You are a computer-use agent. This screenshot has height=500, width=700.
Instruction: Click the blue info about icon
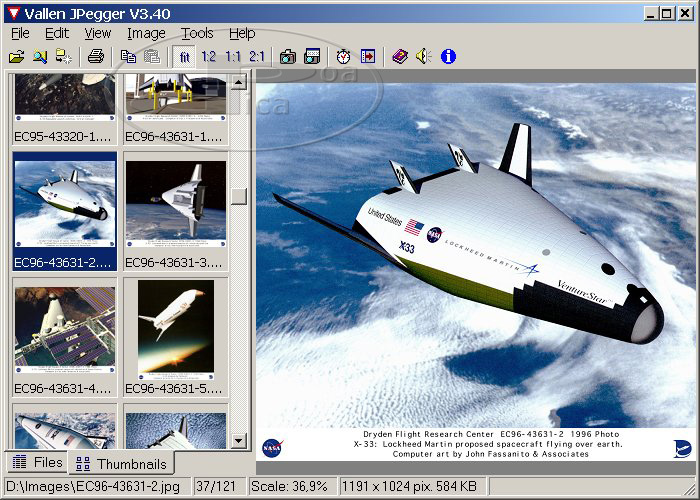pyautogui.click(x=448, y=56)
